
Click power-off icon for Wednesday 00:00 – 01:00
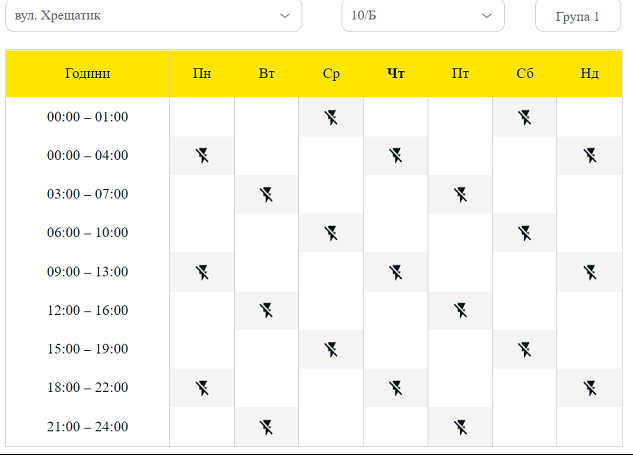coord(331,117)
